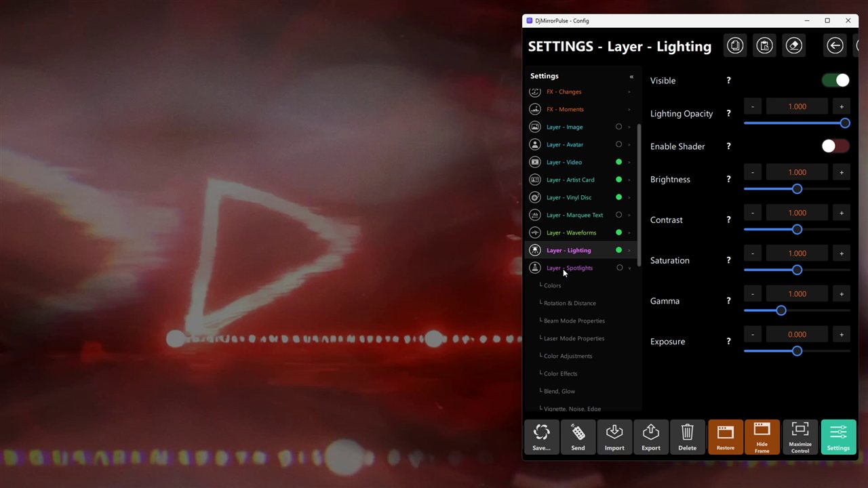This screenshot has height=488, width=868.
Task: Click the Layer - Video icon
Action: (x=535, y=162)
